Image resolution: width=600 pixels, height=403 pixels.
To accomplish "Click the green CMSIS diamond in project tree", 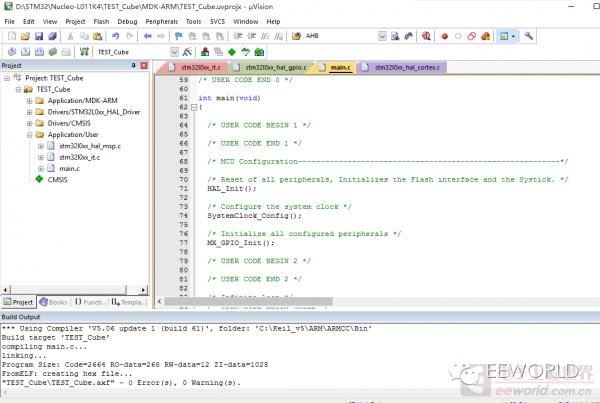I will click(x=39, y=180).
